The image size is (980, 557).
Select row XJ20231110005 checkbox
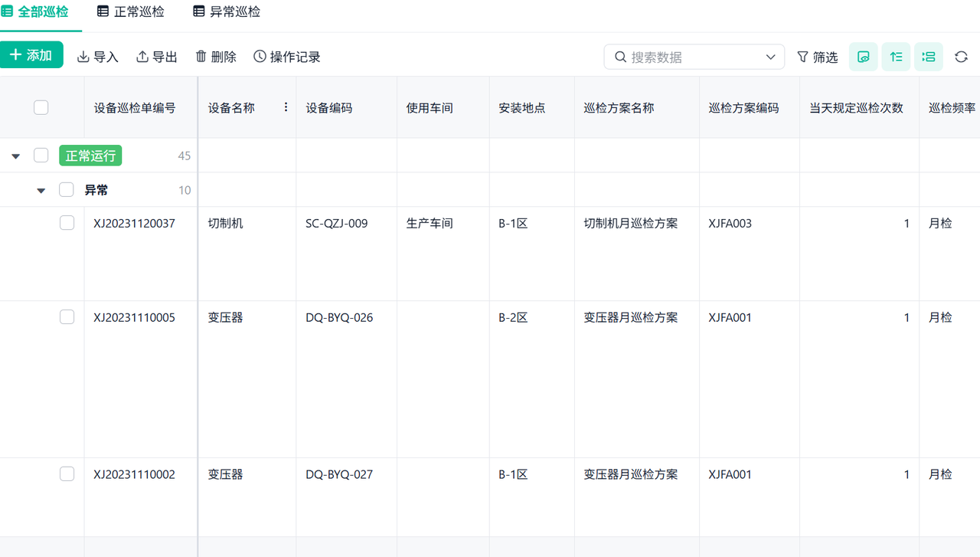pyautogui.click(x=67, y=317)
